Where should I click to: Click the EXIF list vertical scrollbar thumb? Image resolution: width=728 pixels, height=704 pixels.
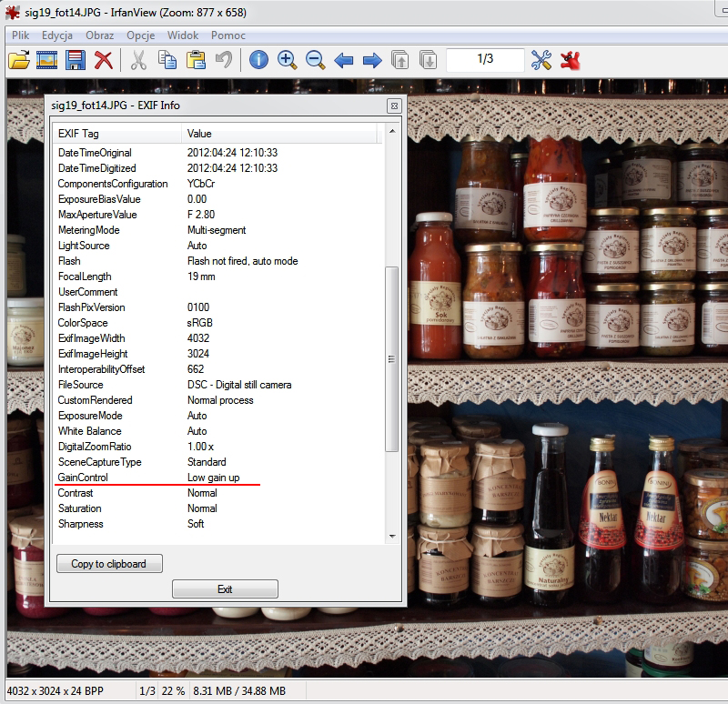392,359
